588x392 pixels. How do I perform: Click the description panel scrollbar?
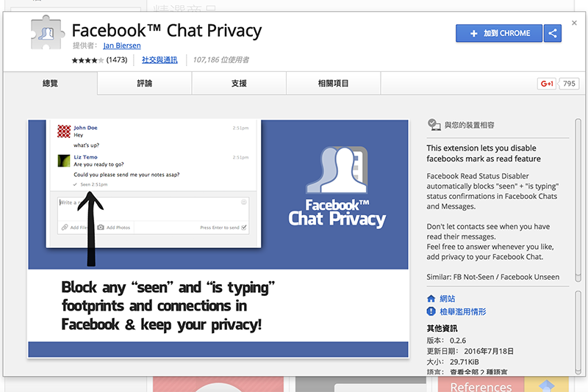point(578,200)
